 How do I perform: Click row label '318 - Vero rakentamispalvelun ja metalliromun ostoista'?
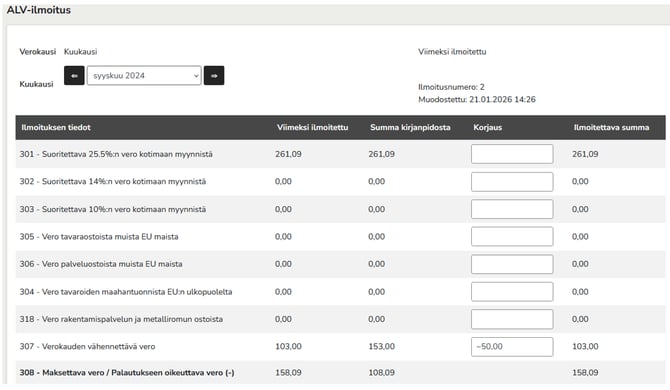click(121, 319)
